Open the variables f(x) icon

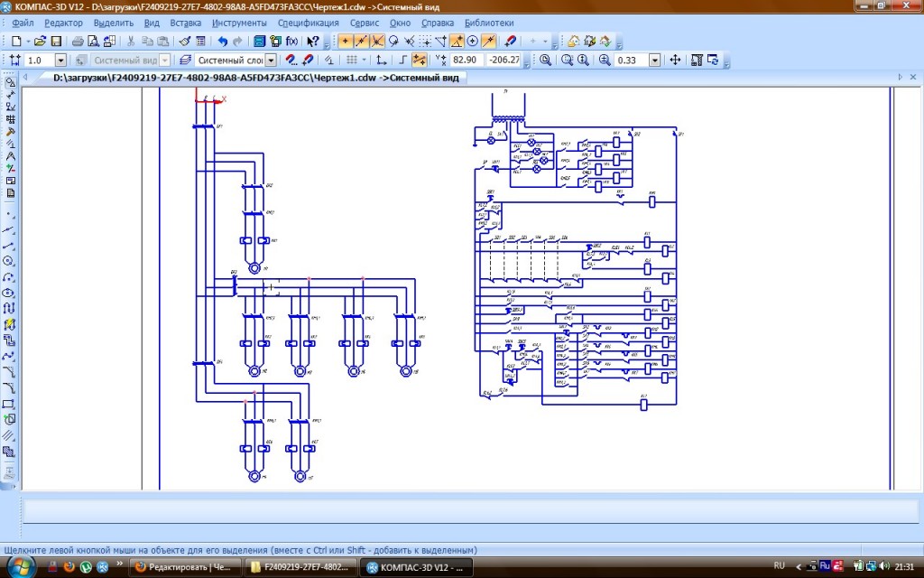tap(291, 42)
